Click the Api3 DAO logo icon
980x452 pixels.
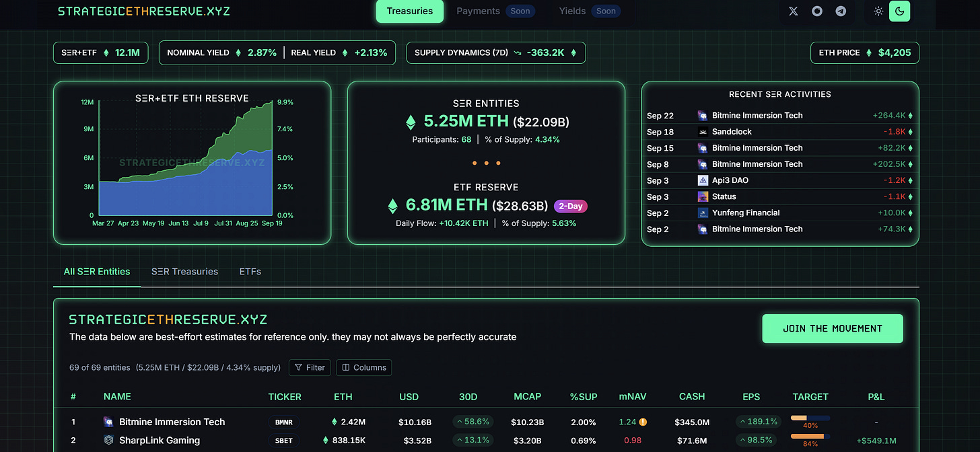pyautogui.click(x=702, y=180)
